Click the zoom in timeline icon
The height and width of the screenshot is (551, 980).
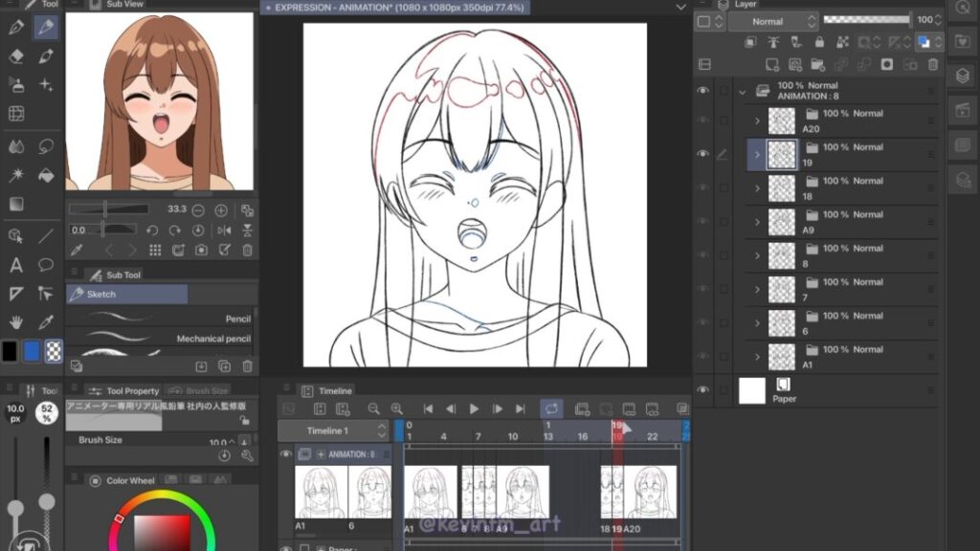click(396, 409)
